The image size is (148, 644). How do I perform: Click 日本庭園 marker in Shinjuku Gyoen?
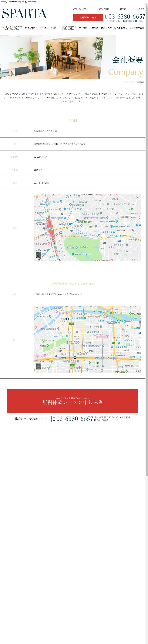pyautogui.click(x=77, y=247)
